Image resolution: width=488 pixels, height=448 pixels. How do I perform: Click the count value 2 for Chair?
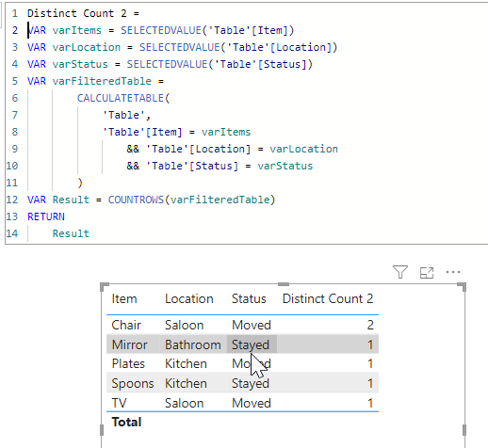point(370,325)
